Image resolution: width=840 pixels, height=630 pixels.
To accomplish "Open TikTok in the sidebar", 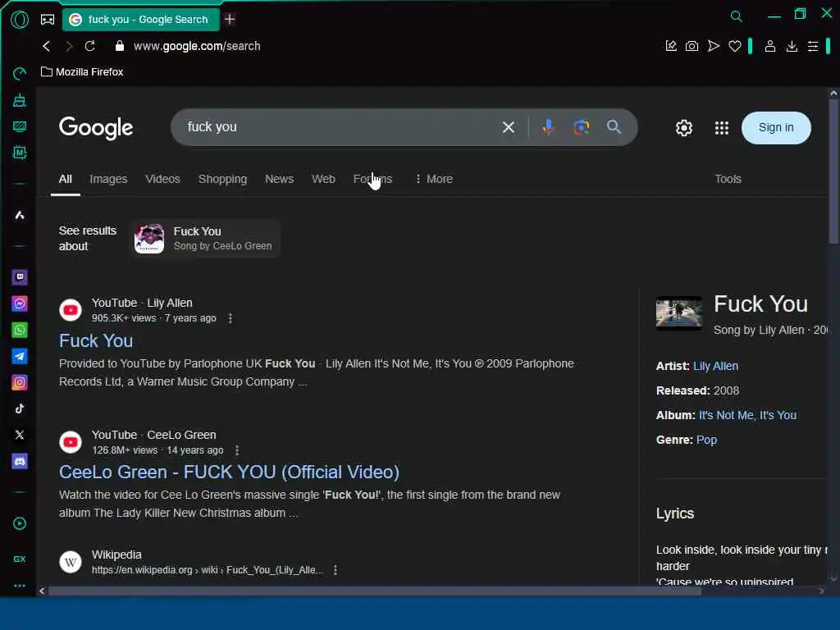I will click(x=20, y=409).
